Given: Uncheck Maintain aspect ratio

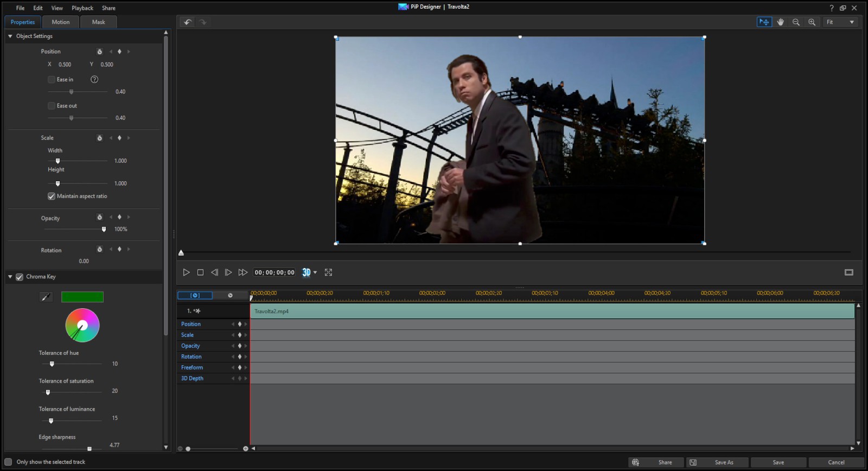Looking at the screenshot, I should pos(52,196).
